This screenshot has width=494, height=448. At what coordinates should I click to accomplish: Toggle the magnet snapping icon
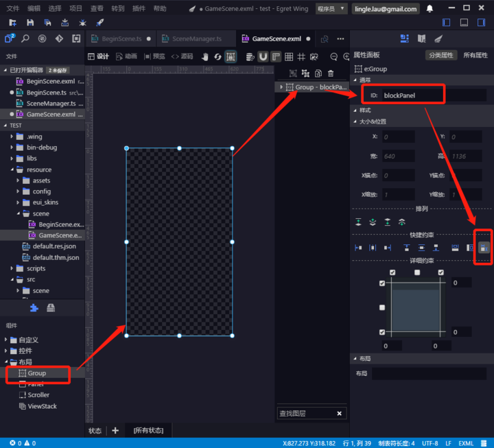click(x=263, y=57)
